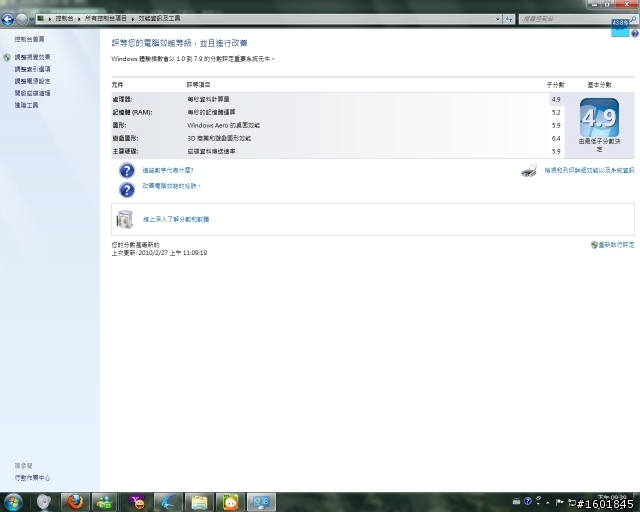Viewport: 640px width, 512px height.
Task: Open the 這些數字代表什麼? link
Action: (x=168, y=170)
